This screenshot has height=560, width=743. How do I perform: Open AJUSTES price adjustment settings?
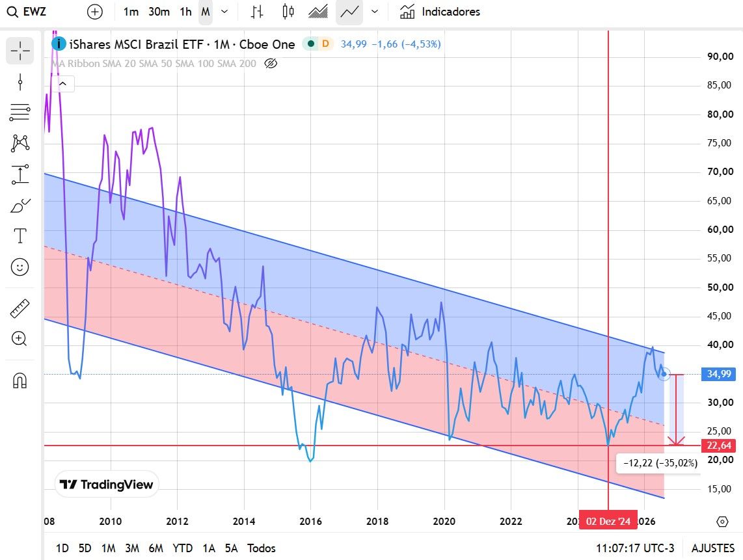tap(712, 548)
